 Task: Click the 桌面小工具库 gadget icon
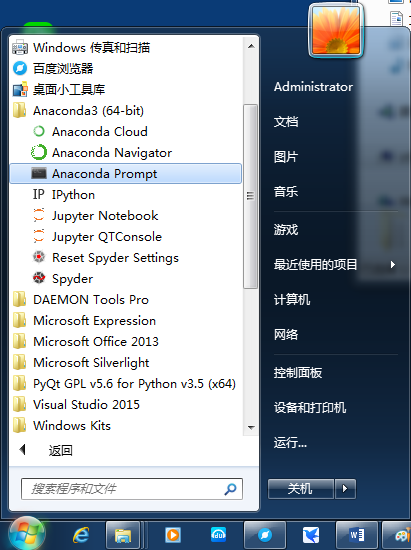(x=20, y=89)
